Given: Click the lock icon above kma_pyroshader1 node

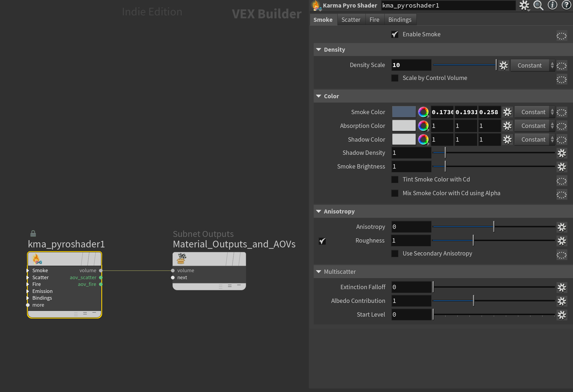Looking at the screenshot, I should [x=33, y=233].
